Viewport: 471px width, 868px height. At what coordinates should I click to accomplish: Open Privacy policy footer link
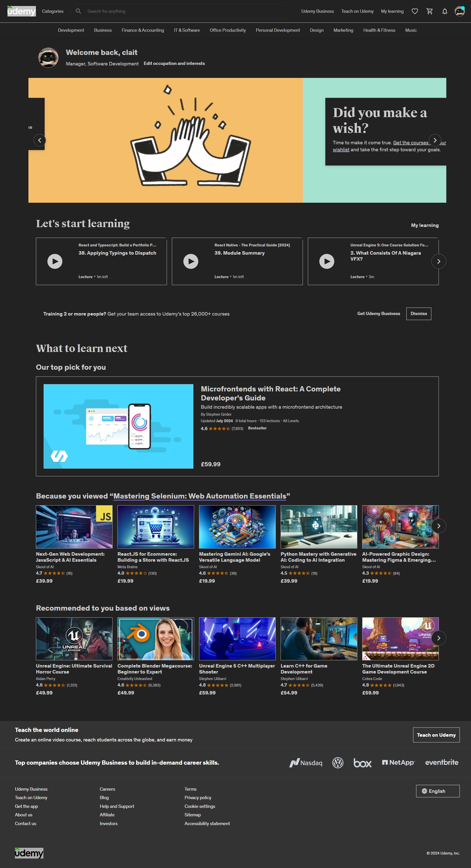pos(198,797)
